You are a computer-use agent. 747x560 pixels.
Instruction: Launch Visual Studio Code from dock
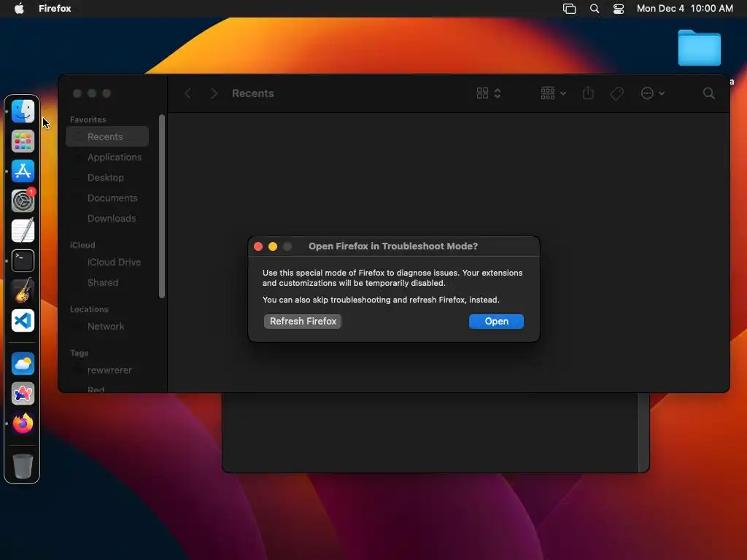[x=23, y=321]
